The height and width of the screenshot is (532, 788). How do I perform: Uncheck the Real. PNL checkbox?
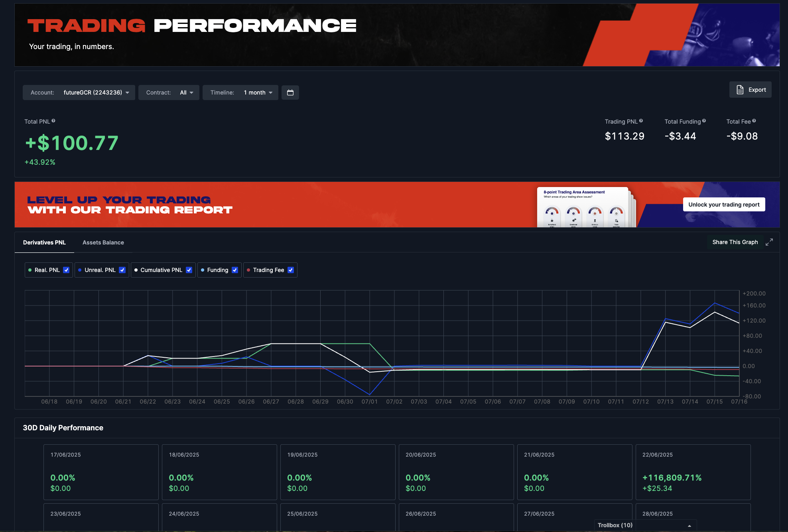(66, 270)
